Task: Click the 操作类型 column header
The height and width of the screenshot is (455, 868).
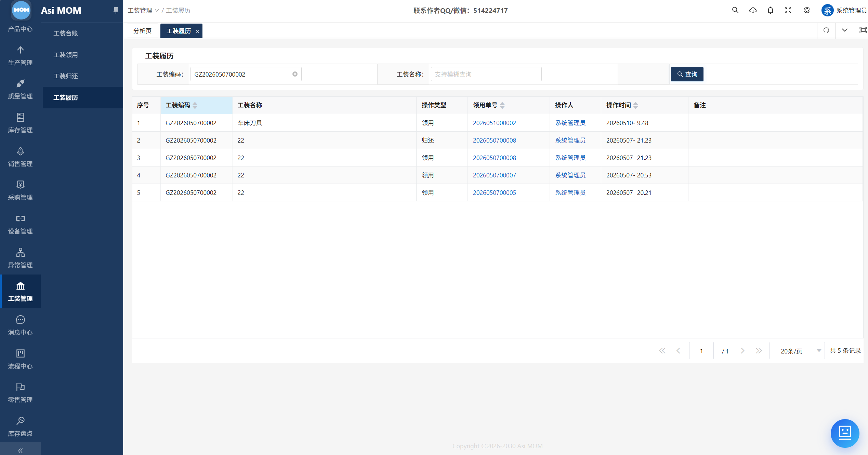Action: (442, 105)
